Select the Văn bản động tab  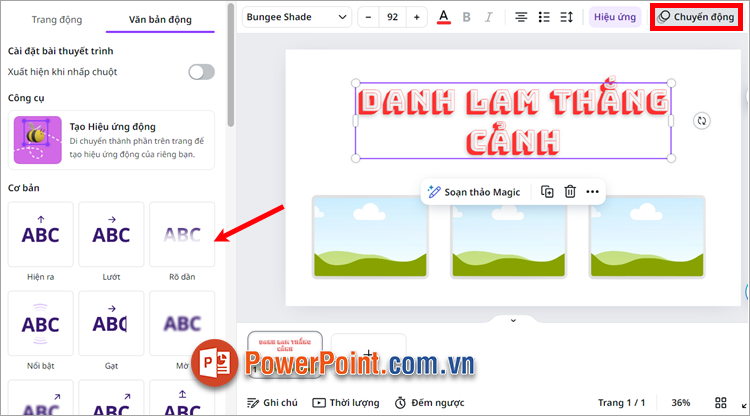point(165,19)
